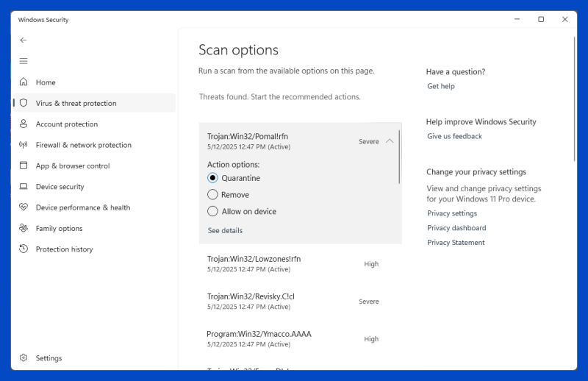
Task: Click the Device performance heart icon
Action: coord(24,207)
